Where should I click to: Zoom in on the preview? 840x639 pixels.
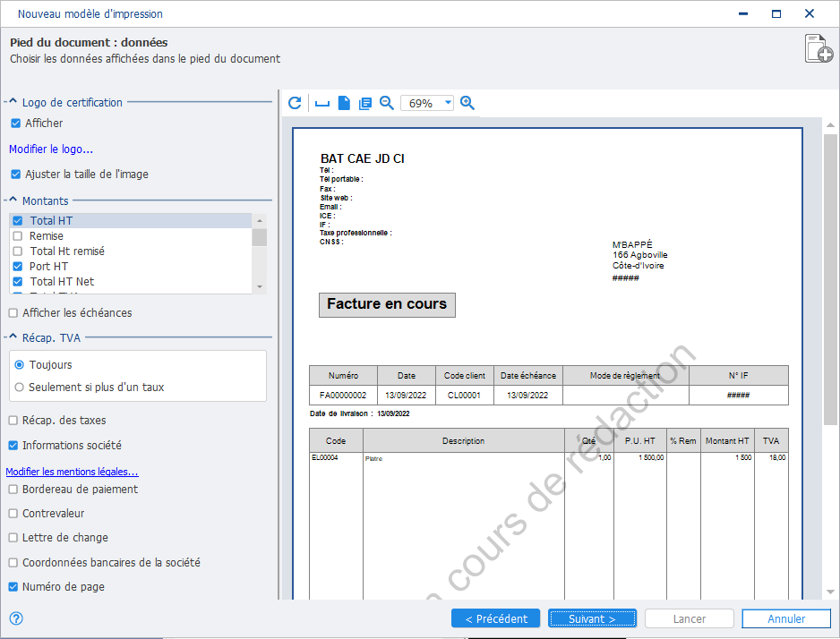pyautogui.click(x=467, y=103)
